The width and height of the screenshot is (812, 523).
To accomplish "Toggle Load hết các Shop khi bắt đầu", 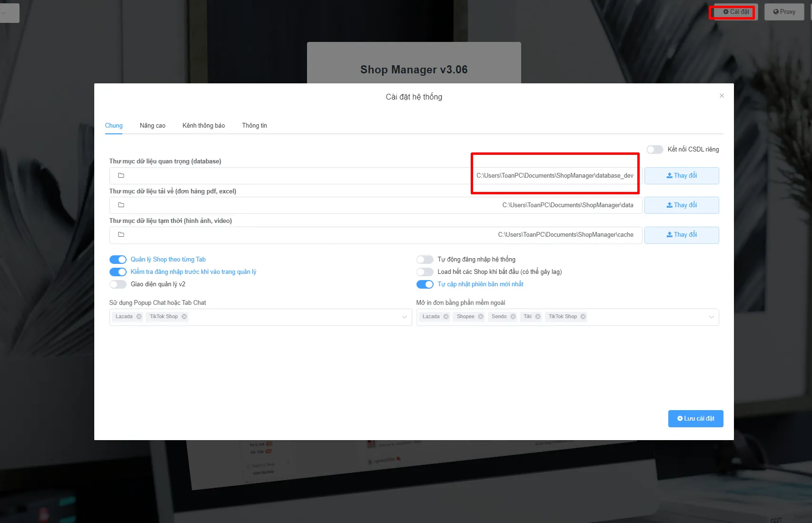I will tap(425, 272).
